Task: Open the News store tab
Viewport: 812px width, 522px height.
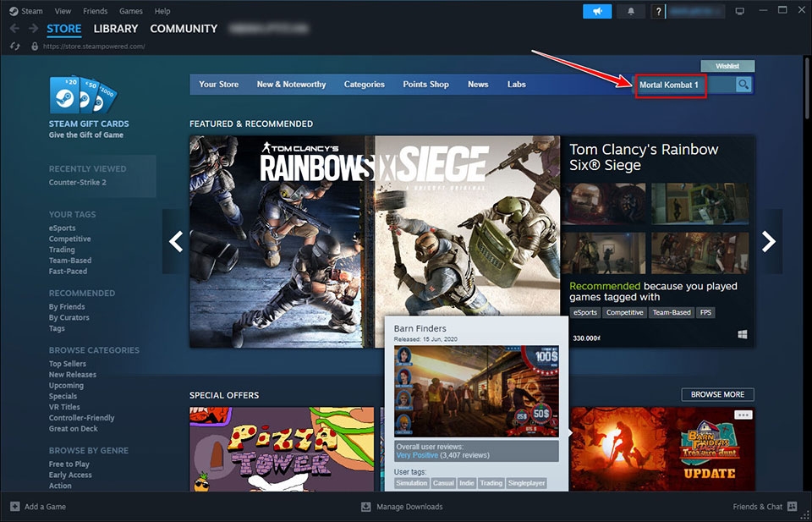Action: coord(478,85)
